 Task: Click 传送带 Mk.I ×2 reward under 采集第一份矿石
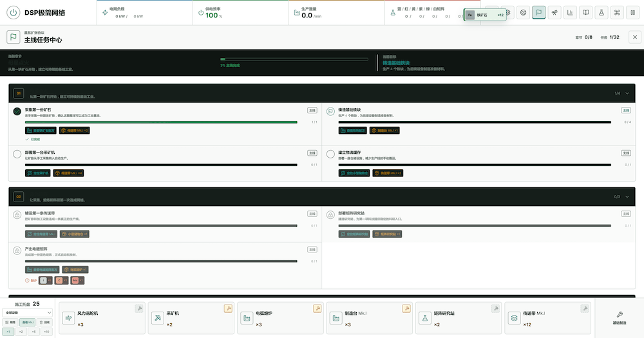point(74,130)
